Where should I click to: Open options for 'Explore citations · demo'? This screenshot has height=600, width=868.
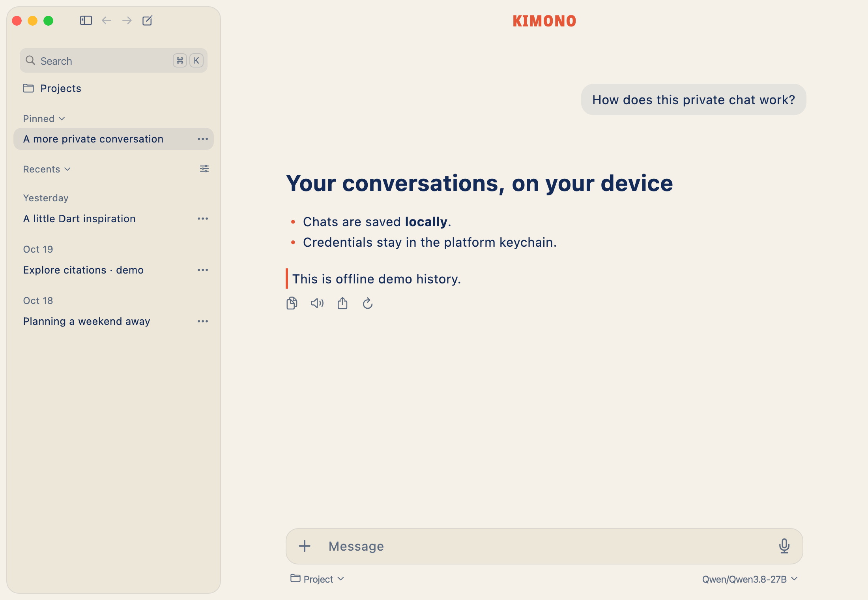203,270
